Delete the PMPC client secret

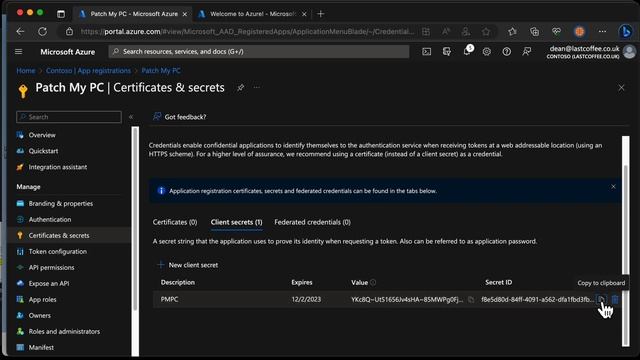pos(615,299)
